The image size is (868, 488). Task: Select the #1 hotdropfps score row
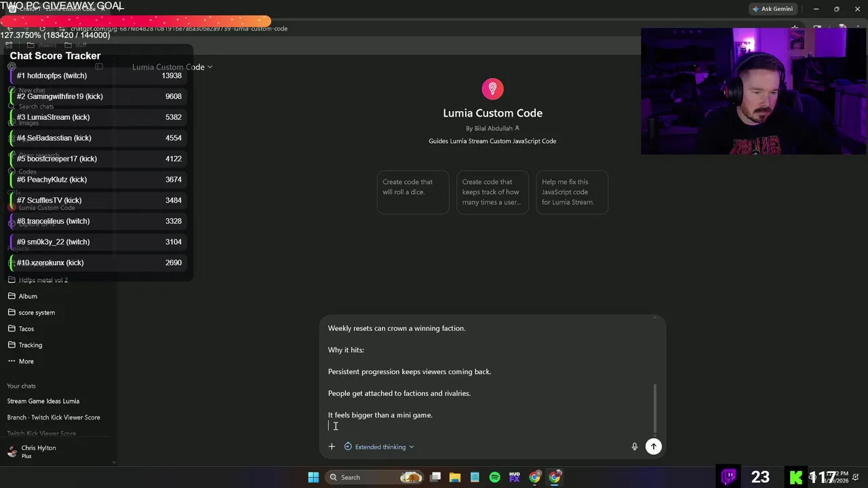99,76
